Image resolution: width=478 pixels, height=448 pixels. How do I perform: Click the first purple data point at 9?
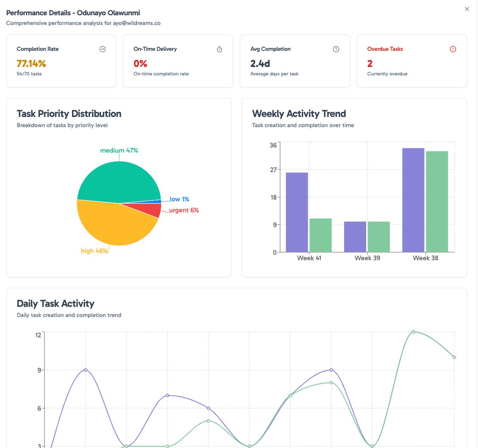(85, 370)
